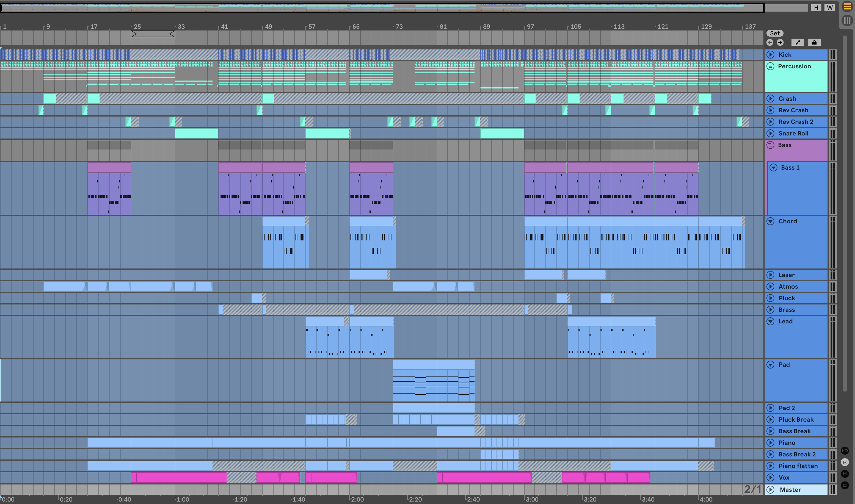Toggle the I-O section visibility button
This screenshot has height=504, width=855.
point(845,451)
